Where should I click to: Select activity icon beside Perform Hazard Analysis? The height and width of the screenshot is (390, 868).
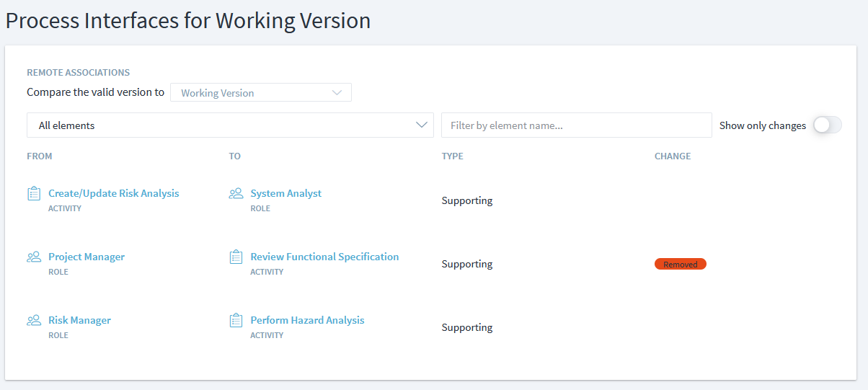[x=236, y=320]
